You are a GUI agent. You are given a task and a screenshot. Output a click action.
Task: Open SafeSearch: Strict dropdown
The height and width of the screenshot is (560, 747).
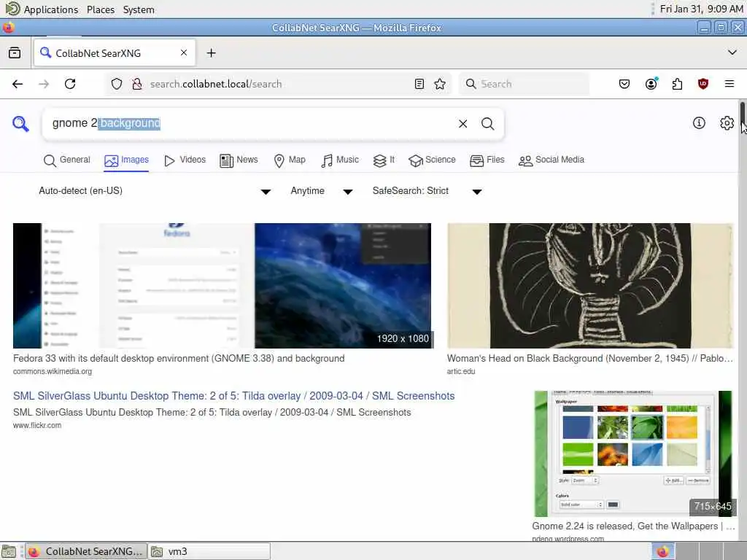pos(427,191)
